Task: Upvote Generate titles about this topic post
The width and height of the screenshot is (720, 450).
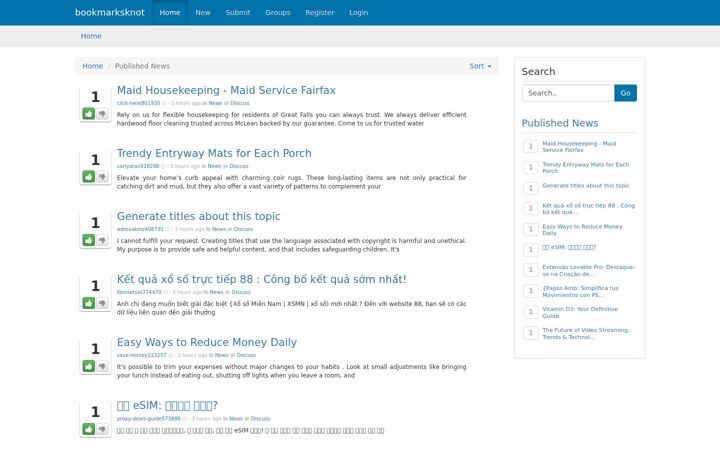Action: 89,240
